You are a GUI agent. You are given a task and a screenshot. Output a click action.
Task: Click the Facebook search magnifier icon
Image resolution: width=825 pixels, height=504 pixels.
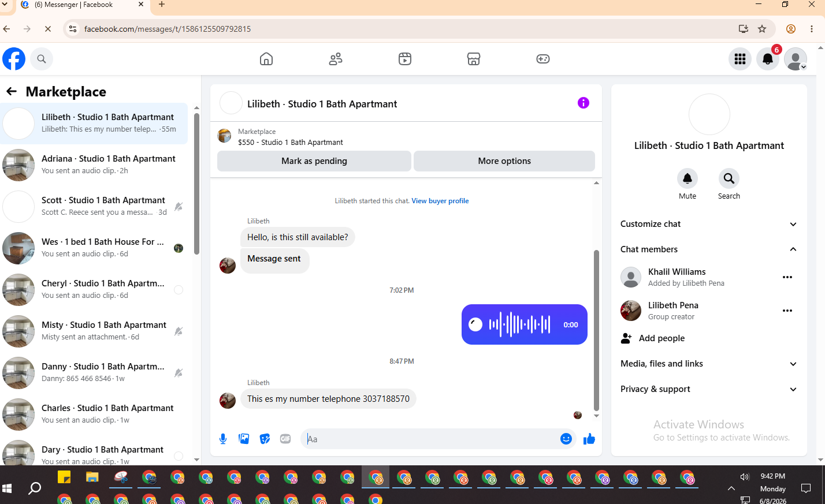[x=42, y=59]
